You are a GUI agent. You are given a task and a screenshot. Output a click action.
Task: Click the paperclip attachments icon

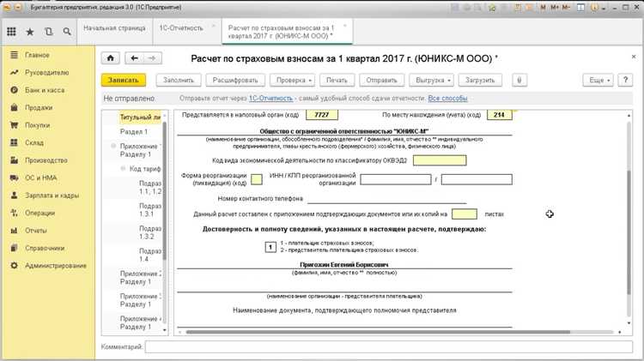pos(519,81)
